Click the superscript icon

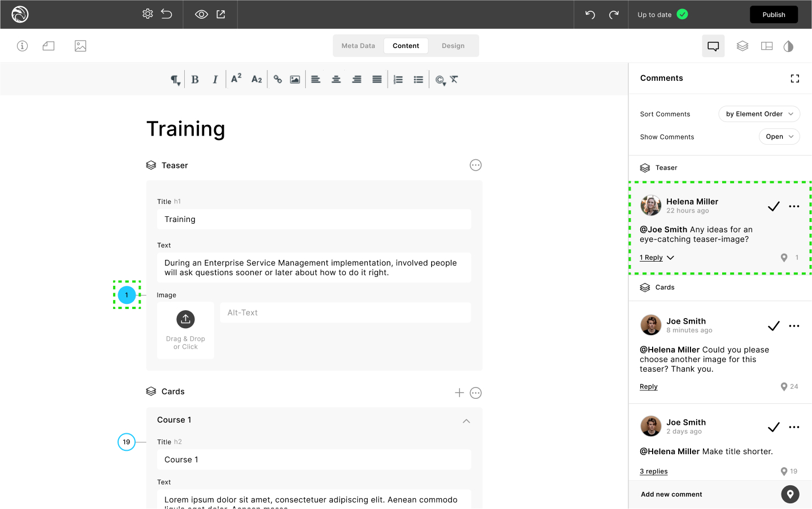click(x=236, y=79)
